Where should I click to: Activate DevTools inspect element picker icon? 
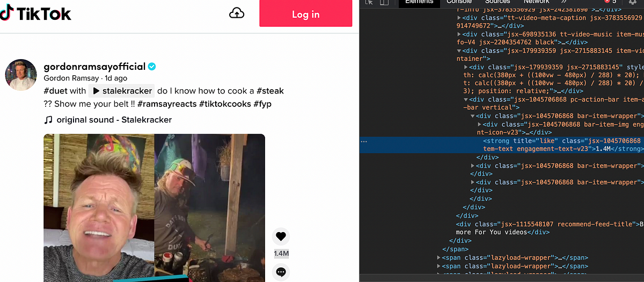coord(369,2)
